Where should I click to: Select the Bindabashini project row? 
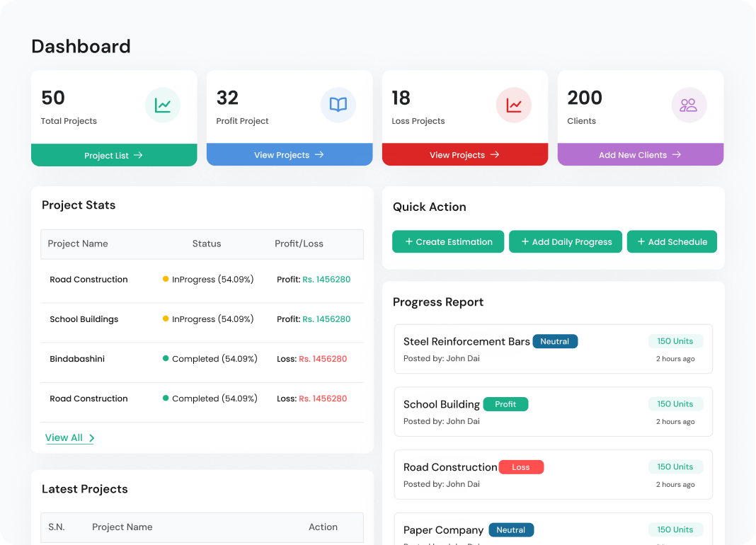tap(77, 359)
